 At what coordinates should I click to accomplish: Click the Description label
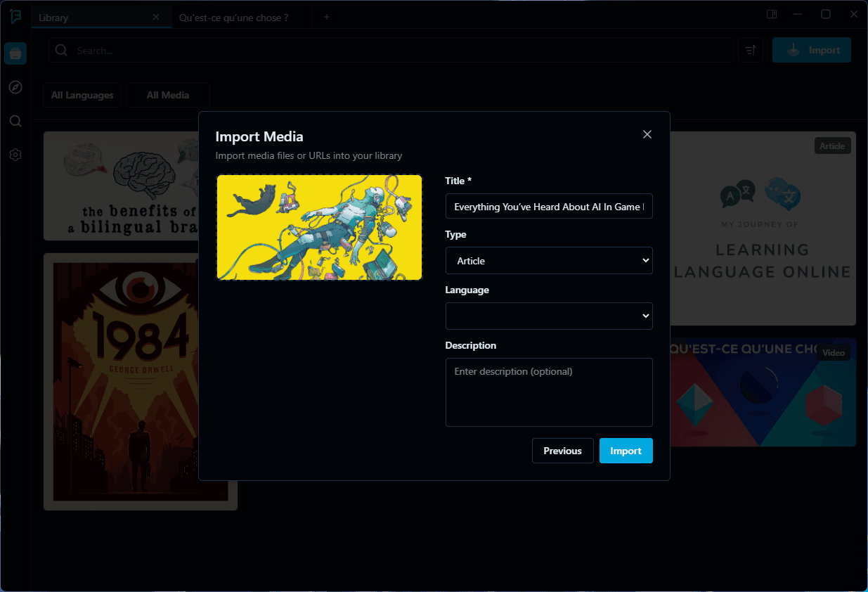[x=471, y=345]
